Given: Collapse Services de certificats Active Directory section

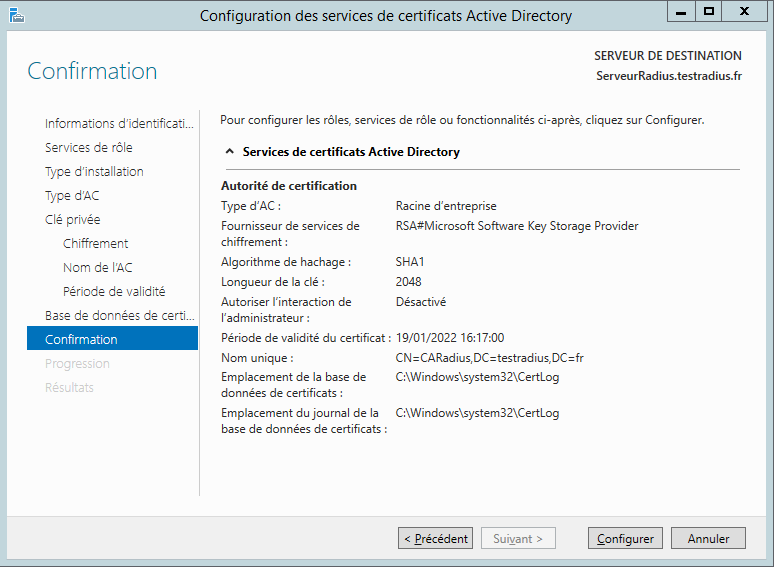Looking at the screenshot, I should point(230,152).
